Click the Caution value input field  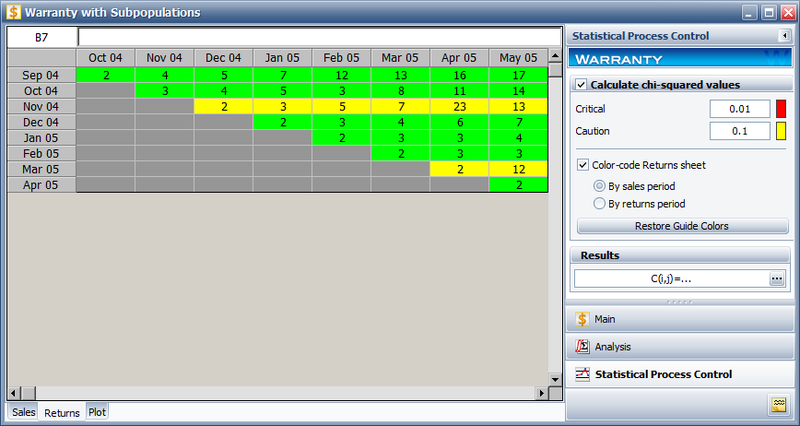tap(740, 130)
